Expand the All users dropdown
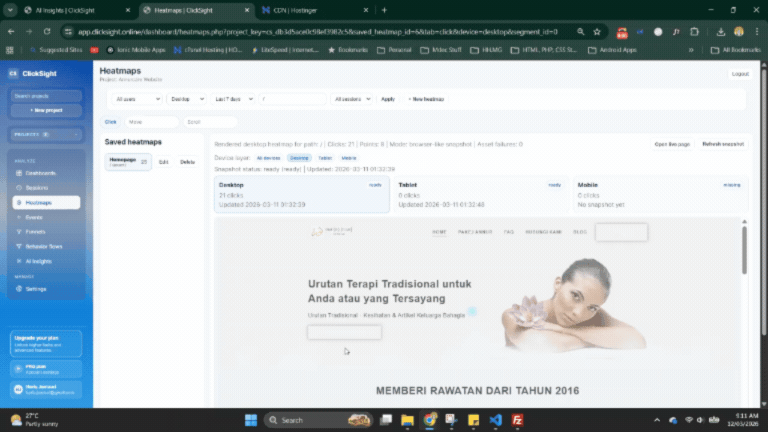 [137, 99]
